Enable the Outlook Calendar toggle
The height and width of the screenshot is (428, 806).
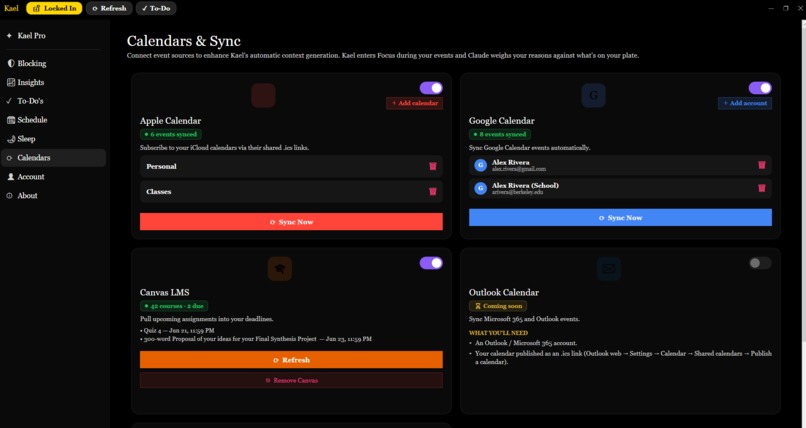tap(760, 263)
